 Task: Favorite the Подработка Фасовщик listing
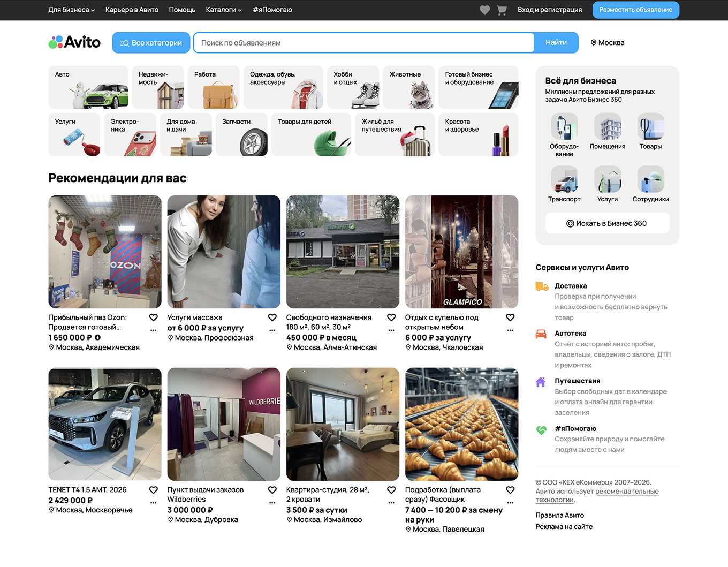pyautogui.click(x=510, y=490)
